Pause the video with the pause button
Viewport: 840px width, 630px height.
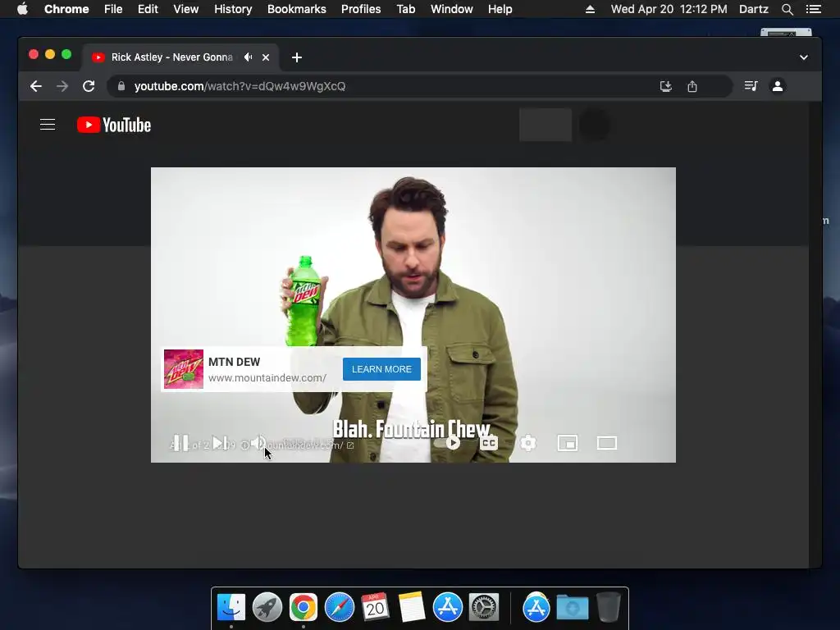181,443
